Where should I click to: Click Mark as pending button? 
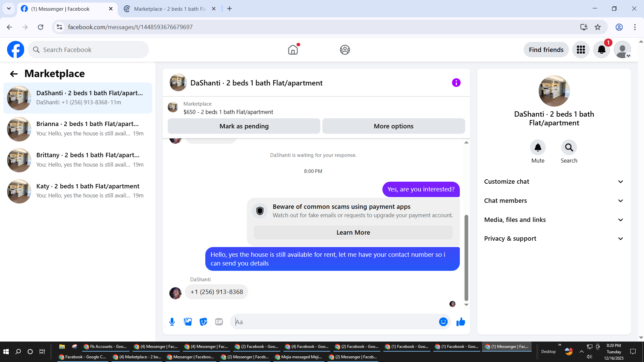(x=244, y=126)
